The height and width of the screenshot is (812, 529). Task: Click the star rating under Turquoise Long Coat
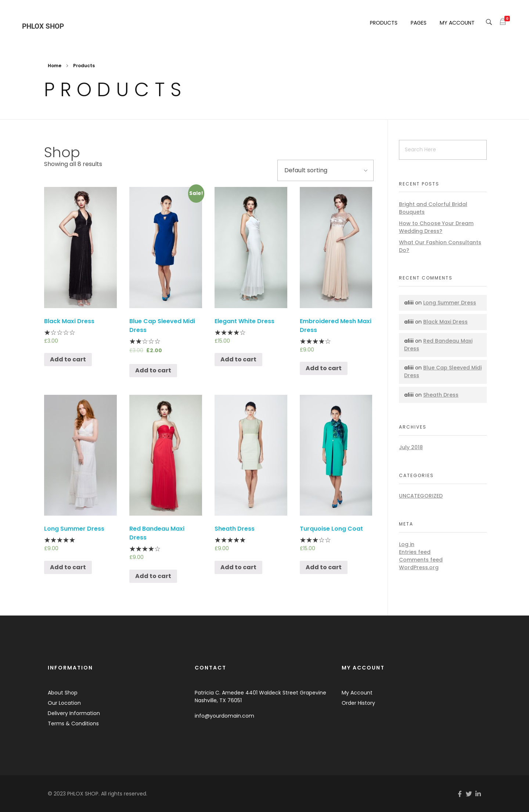pyautogui.click(x=315, y=540)
